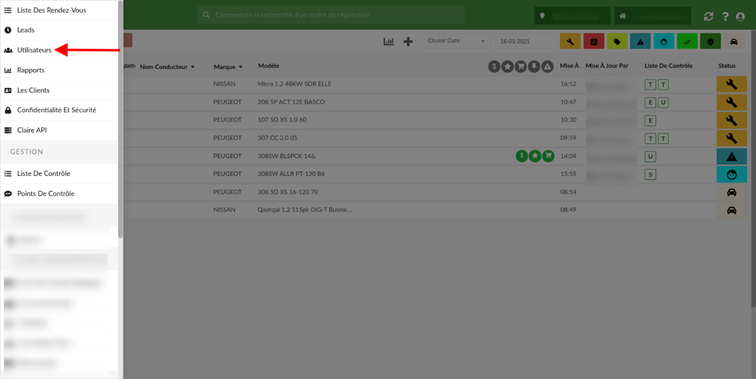Click the Leads clock icon
Screen dimensions: 756x379
(8, 30)
